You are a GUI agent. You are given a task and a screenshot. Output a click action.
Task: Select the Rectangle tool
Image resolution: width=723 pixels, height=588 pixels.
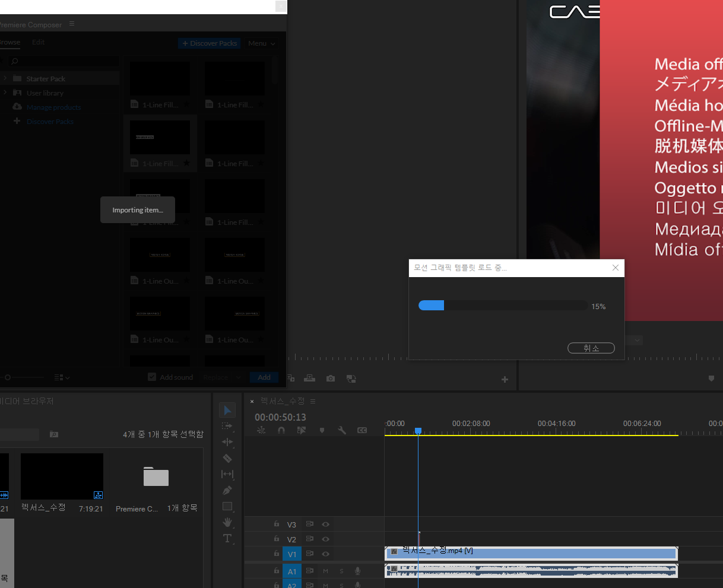[227, 506]
